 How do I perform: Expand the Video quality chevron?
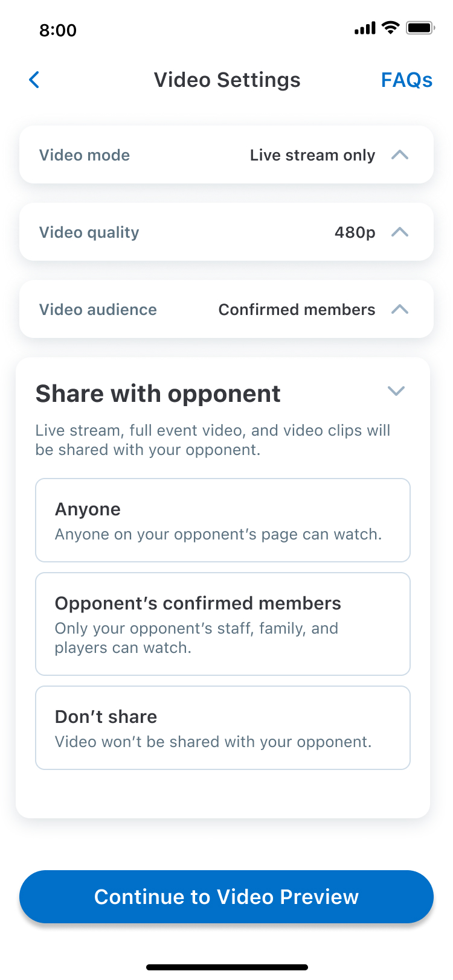pos(400,232)
